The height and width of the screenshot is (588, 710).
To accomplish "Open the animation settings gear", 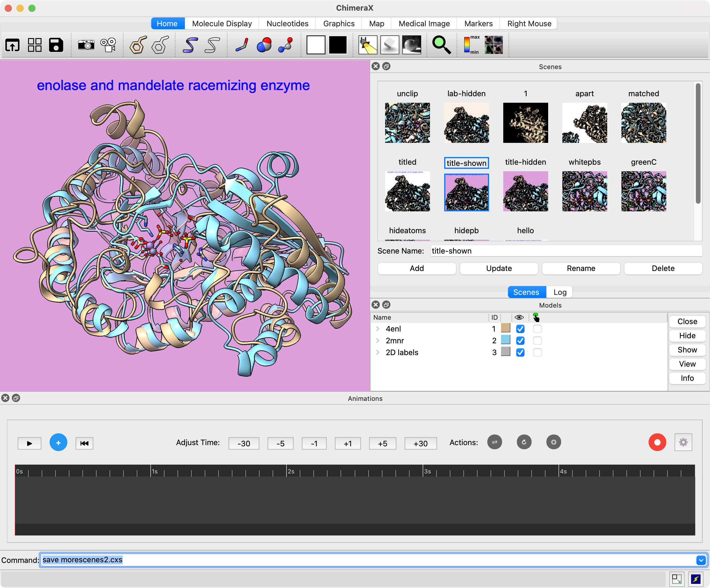I will tap(683, 442).
